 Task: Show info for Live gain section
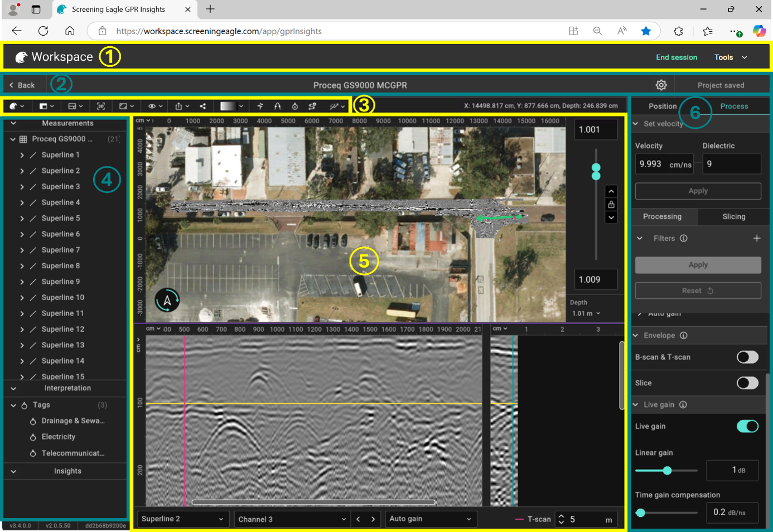coord(683,404)
